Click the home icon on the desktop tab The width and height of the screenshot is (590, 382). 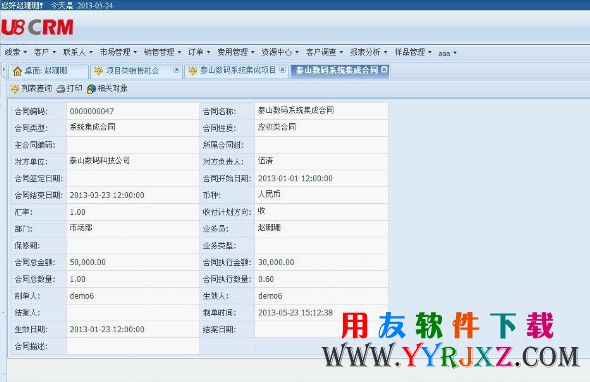[17, 71]
